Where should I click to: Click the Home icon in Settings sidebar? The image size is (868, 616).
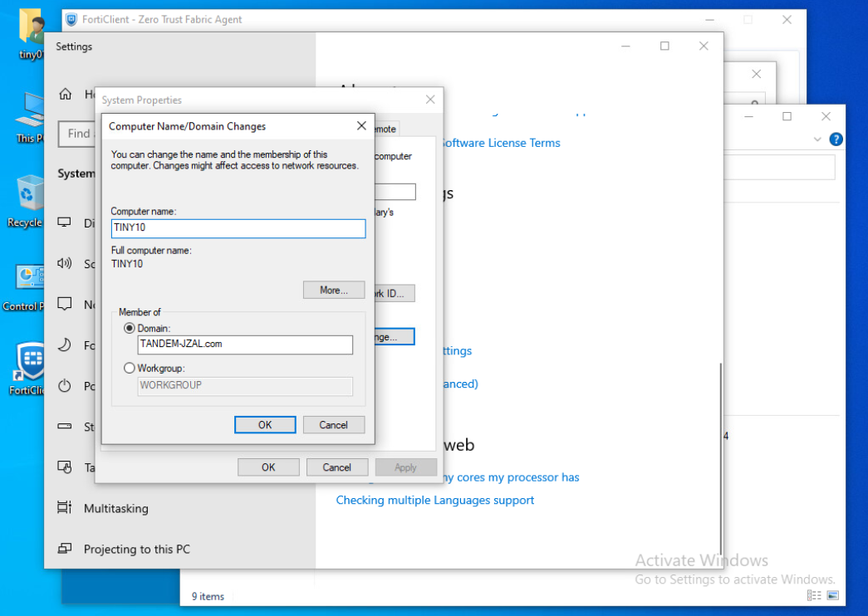(x=65, y=95)
